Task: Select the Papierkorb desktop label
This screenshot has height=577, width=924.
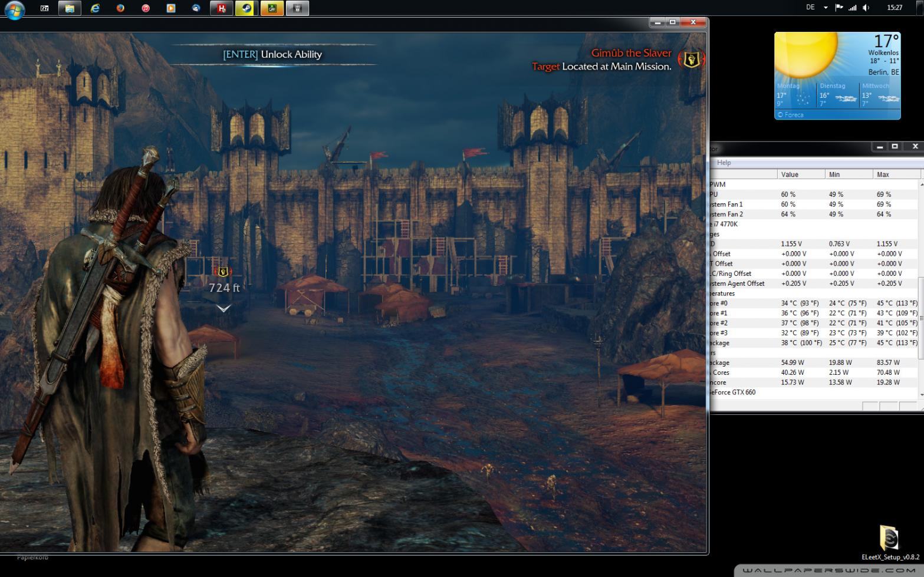Action: [32, 557]
